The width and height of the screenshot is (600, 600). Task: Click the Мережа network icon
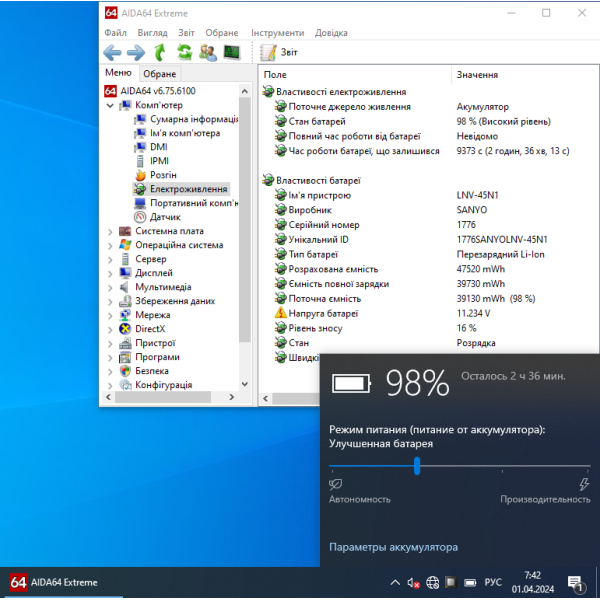point(125,315)
